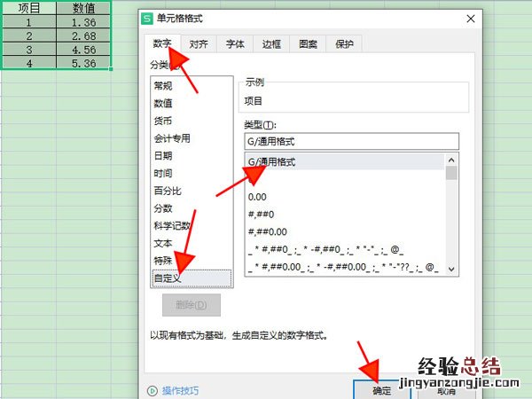This screenshot has width=532, height=399.
Task: Choose the #,##0.00 format type
Action: click(x=266, y=232)
